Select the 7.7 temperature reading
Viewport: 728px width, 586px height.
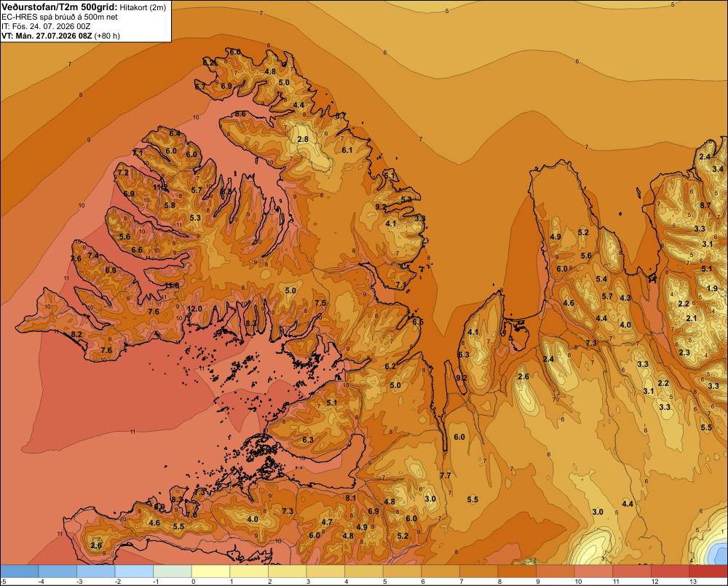(x=446, y=475)
